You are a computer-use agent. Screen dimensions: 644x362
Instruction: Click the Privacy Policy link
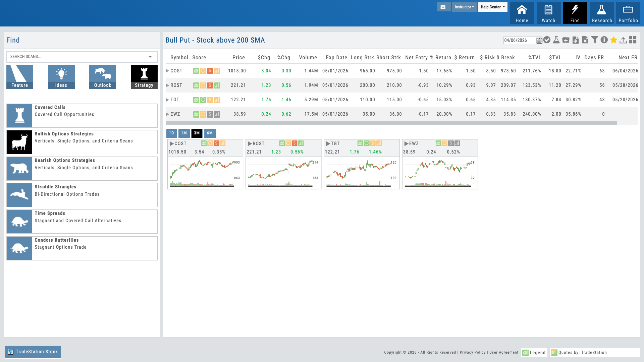tap(472, 352)
